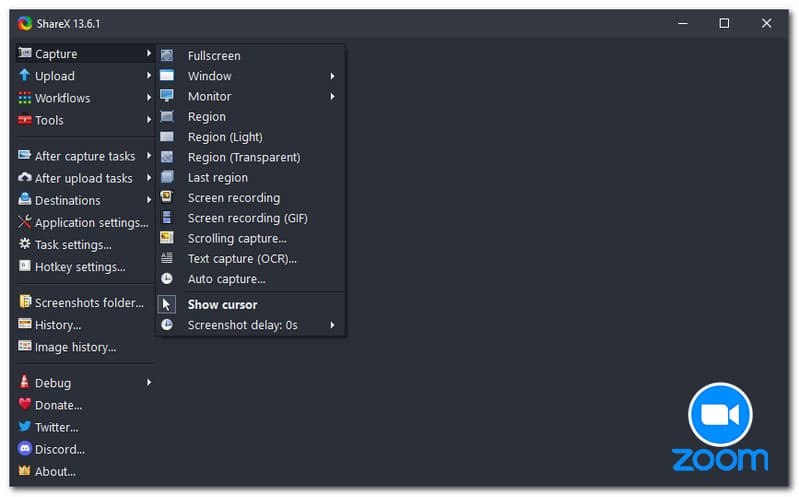Click the Fullscreen capture icon

pyautogui.click(x=167, y=56)
